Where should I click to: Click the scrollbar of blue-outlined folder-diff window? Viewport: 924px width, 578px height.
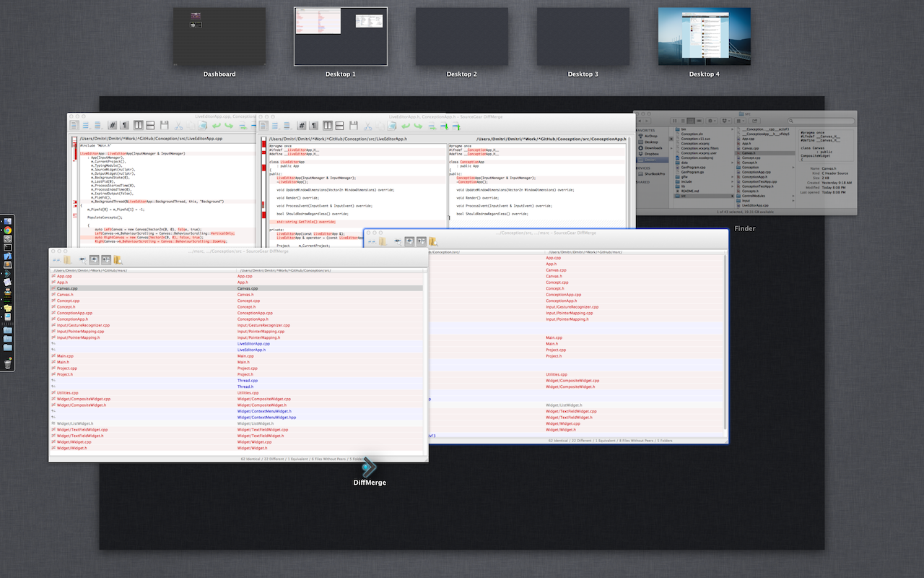(x=725, y=343)
